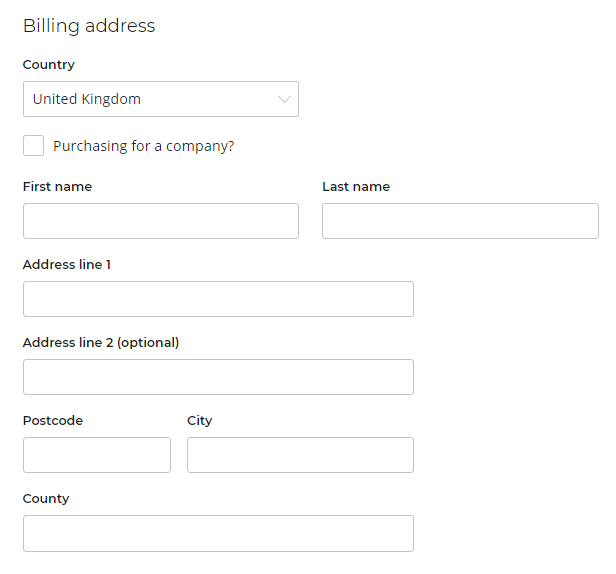Screen dimensions: 616x574
Task: Click inside the City field
Action: (x=300, y=455)
